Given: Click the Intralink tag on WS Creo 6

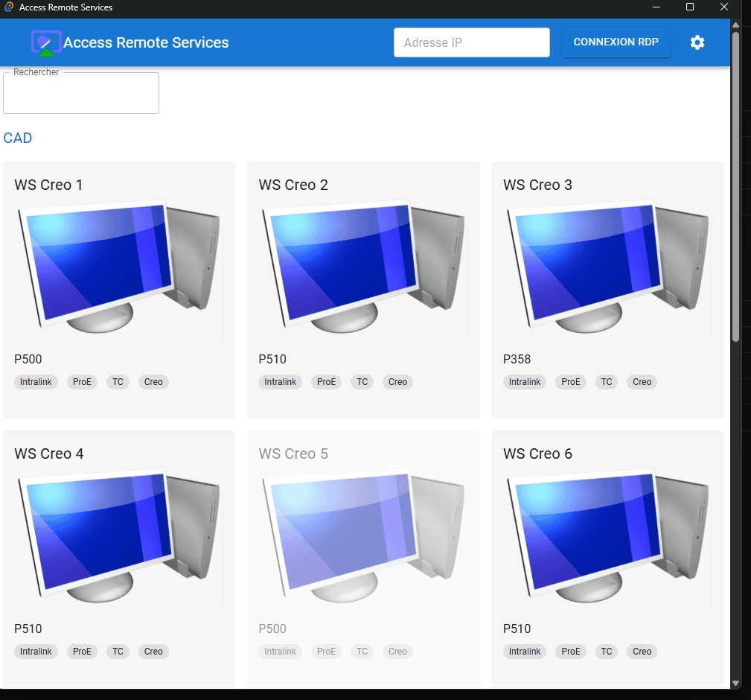Looking at the screenshot, I should [x=525, y=651].
